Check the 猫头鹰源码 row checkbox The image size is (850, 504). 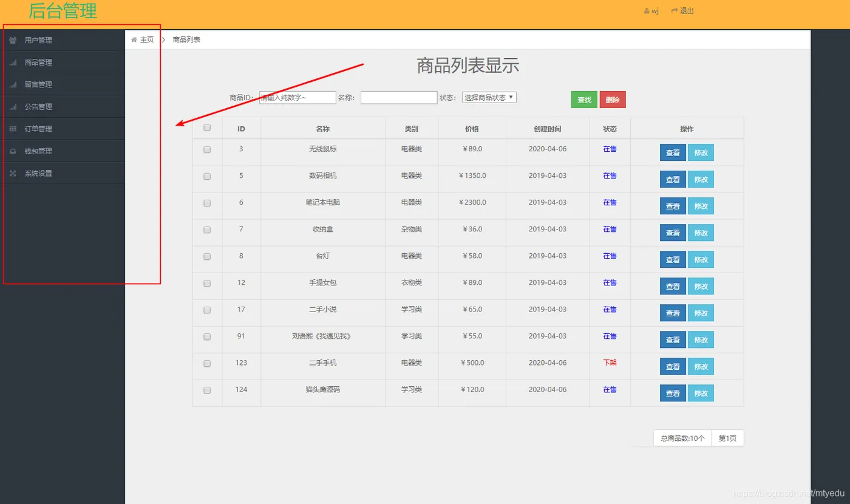207,390
